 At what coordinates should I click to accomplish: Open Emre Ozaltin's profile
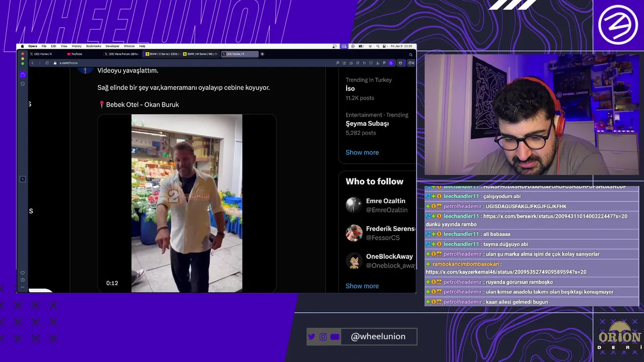(385, 201)
